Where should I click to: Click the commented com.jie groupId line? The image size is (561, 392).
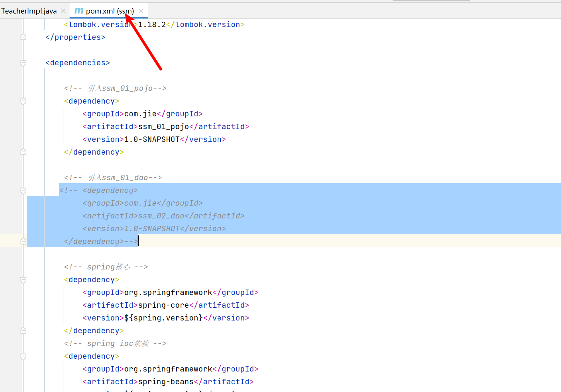click(143, 203)
